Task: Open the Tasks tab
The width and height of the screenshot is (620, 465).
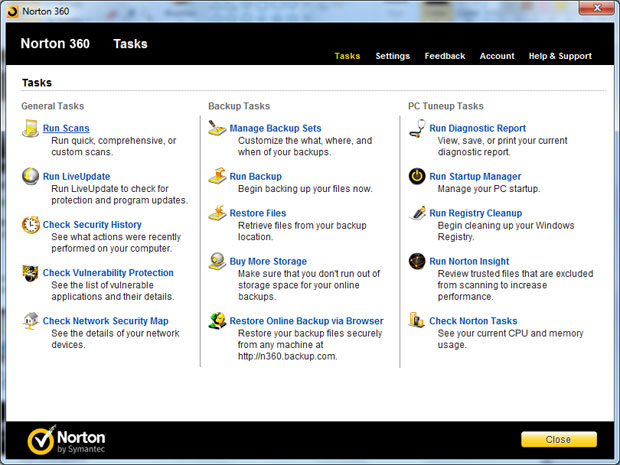Action: click(x=347, y=56)
